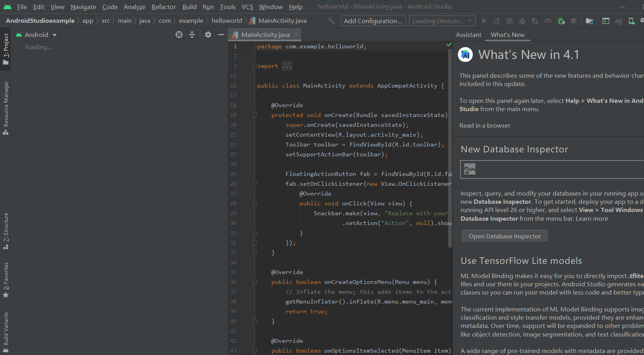
Task: Open the Tools menu
Action: pos(228,7)
